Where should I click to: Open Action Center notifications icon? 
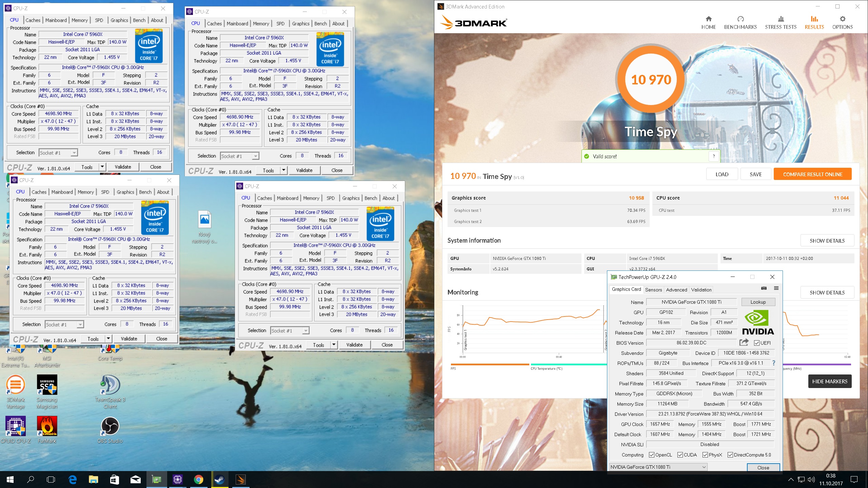pyautogui.click(x=854, y=480)
